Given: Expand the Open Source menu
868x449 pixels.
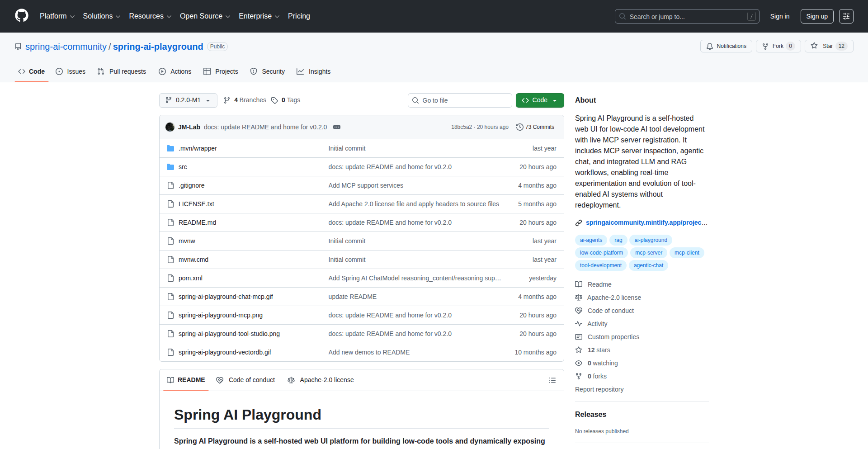Looking at the screenshot, I should coord(204,16).
